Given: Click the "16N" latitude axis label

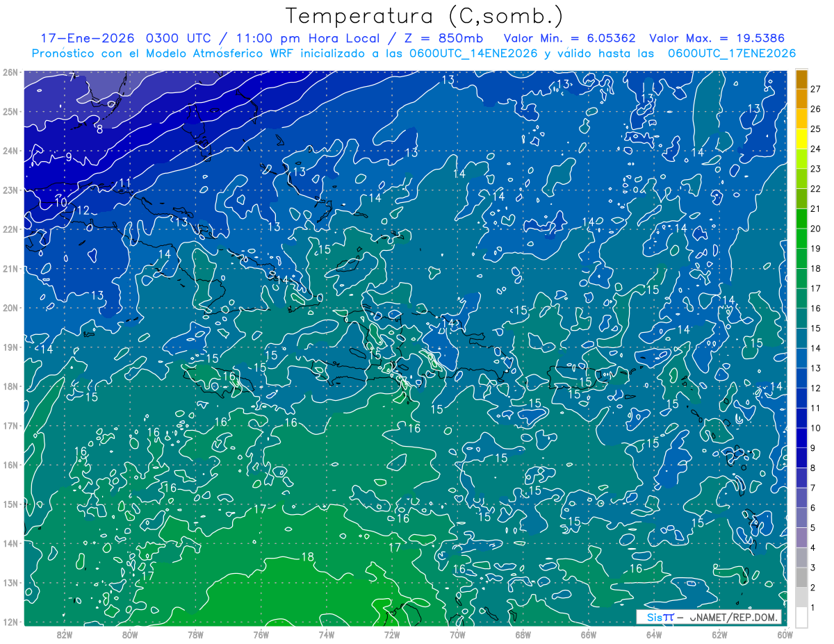Looking at the screenshot, I should (x=10, y=465).
